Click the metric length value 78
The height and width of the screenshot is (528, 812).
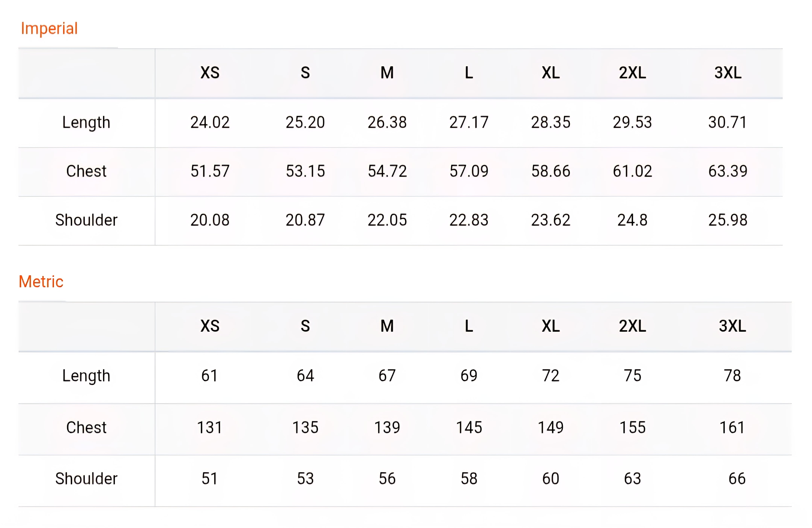[x=732, y=376]
